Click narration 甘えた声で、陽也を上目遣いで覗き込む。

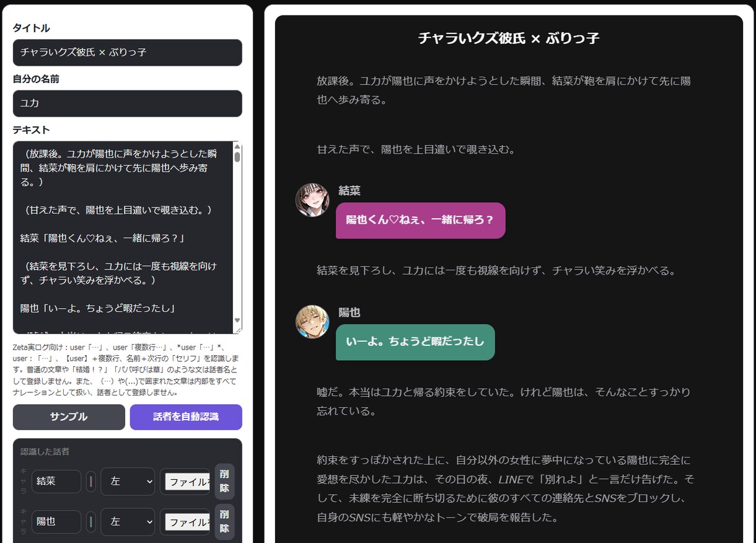point(416,149)
